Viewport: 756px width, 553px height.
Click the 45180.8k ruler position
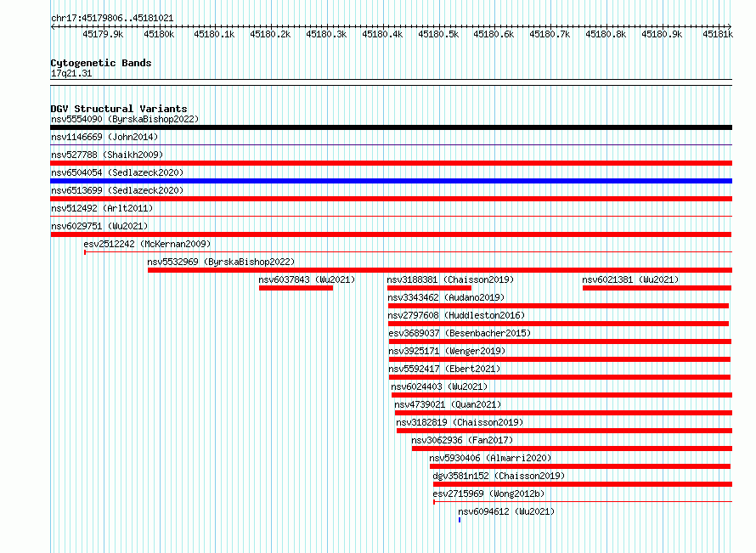[606, 34]
